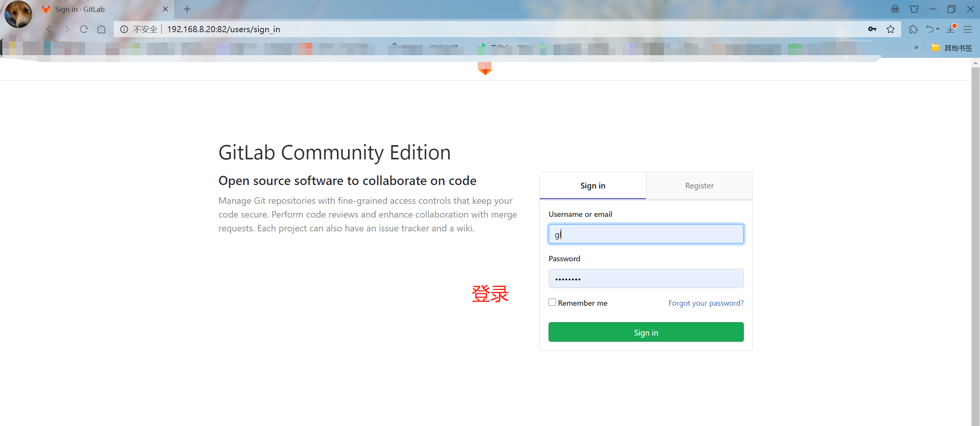Image resolution: width=980 pixels, height=426 pixels.
Task: Click the GitLab logo at page top
Action: point(485,69)
